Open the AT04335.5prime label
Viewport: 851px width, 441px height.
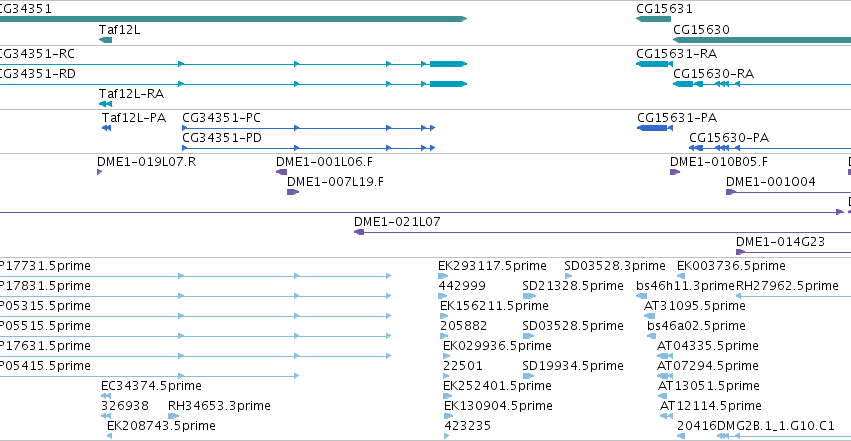[x=708, y=346]
